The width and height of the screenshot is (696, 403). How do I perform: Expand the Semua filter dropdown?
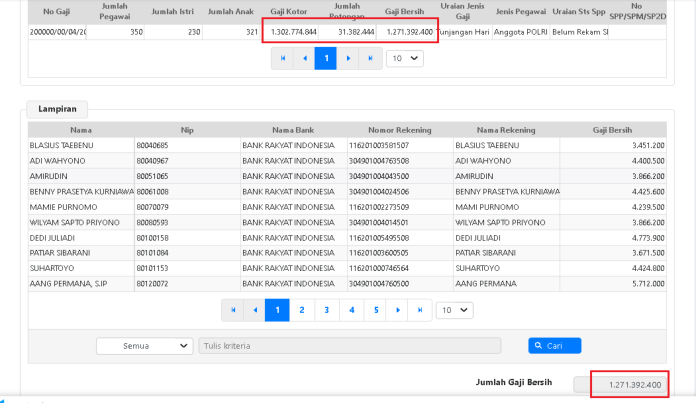point(143,346)
